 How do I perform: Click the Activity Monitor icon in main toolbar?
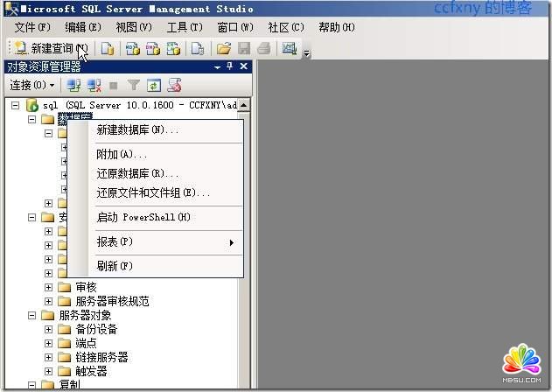pos(289,48)
